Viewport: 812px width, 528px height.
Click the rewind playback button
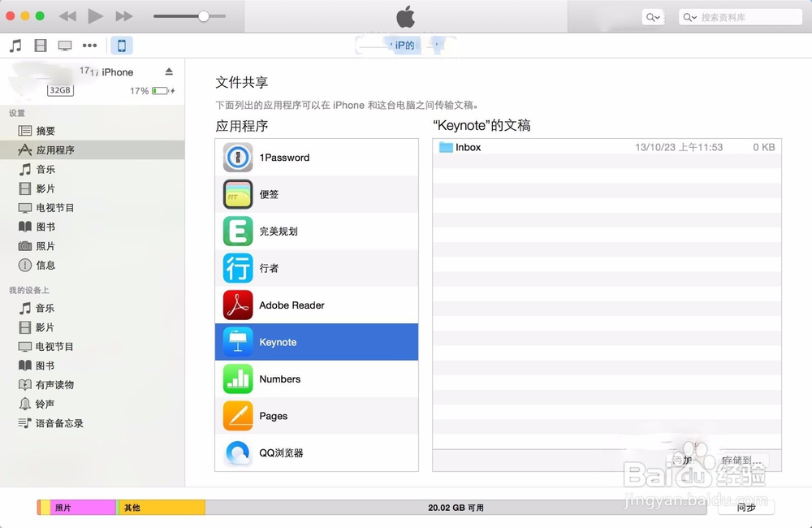[x=67, y=16]
